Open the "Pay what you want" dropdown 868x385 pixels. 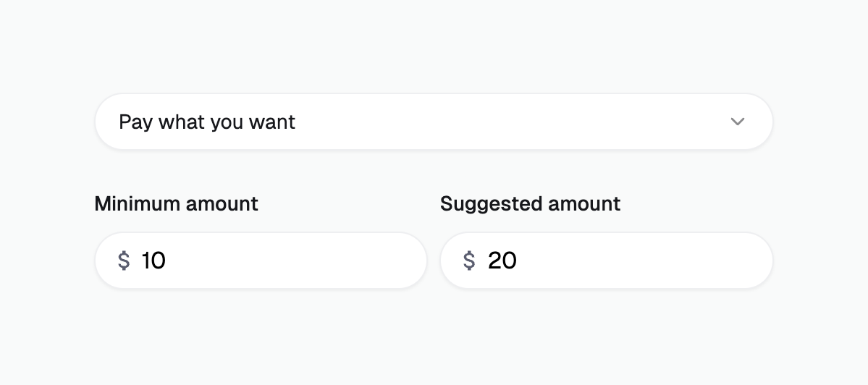pyautogui.click(x=433, y=122)
